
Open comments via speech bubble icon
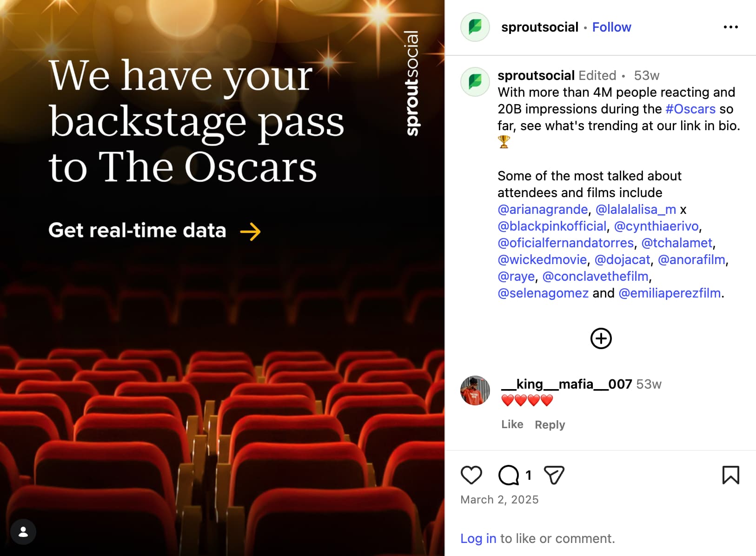click(509, 475)
